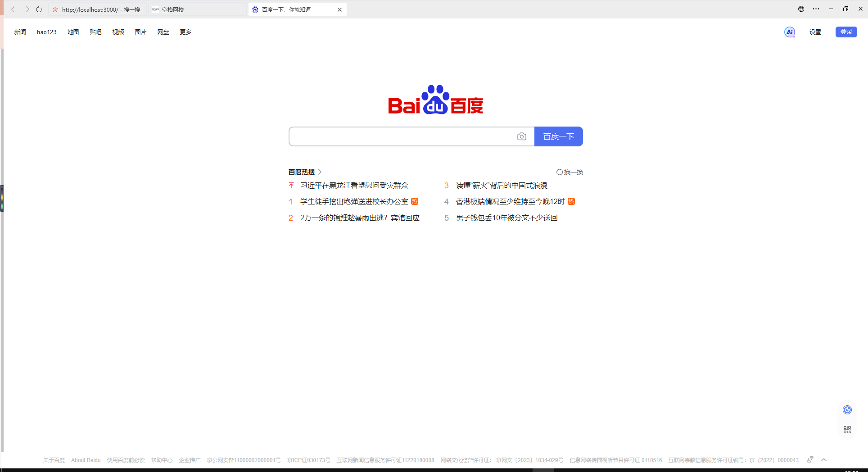Show the QR code icon at right
Image resolution: width=868 pixels, height=472 pixels.
(847, 430)
